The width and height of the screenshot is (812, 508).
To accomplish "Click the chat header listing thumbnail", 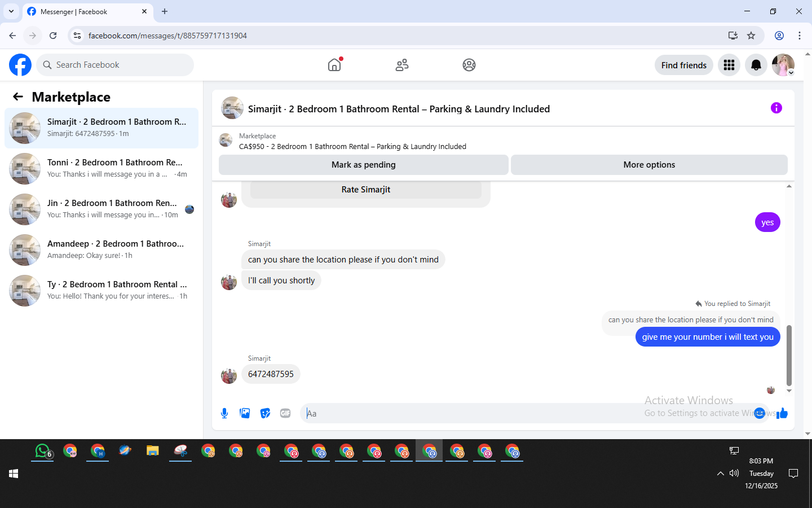I will [x=232, y=108].
